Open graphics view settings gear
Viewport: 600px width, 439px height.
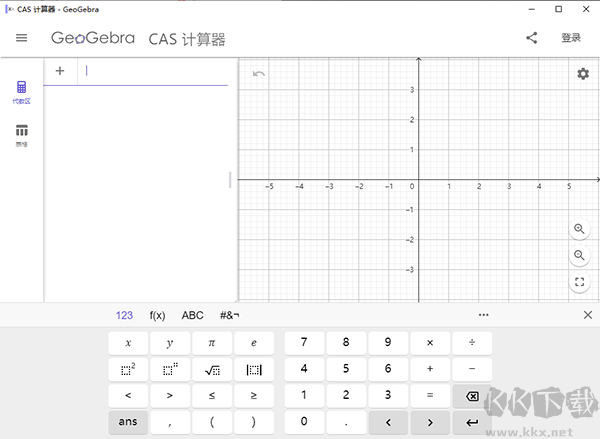[582, 74]
